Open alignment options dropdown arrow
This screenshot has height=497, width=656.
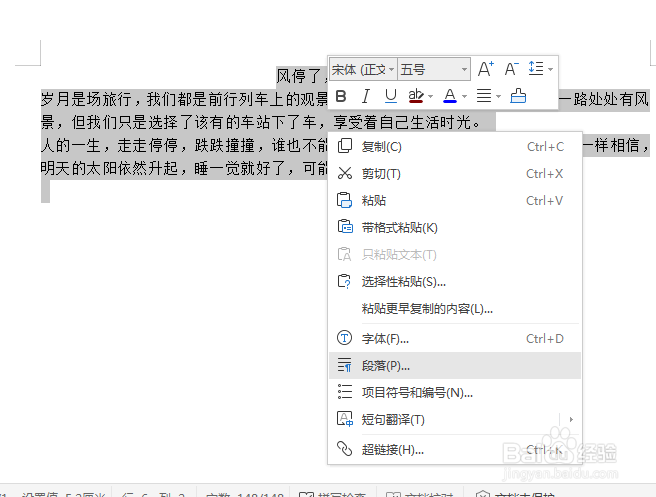pos(498,97)
